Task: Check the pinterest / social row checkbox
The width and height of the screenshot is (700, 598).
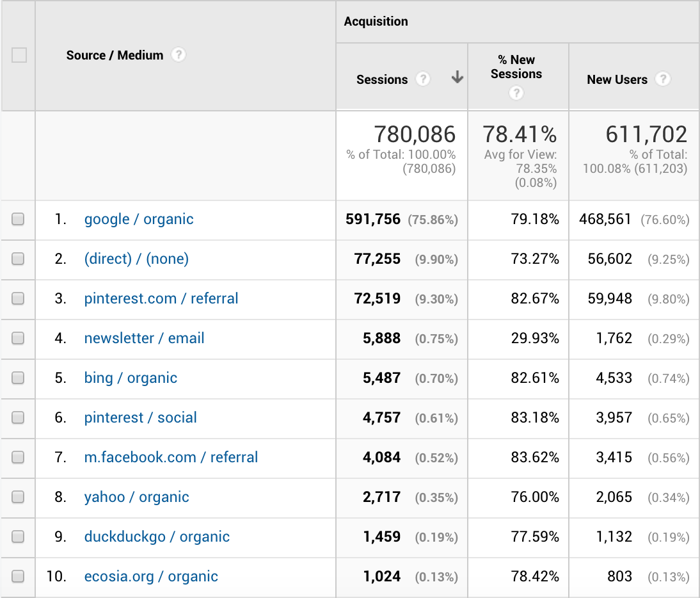Action: [x=18, y=417]
